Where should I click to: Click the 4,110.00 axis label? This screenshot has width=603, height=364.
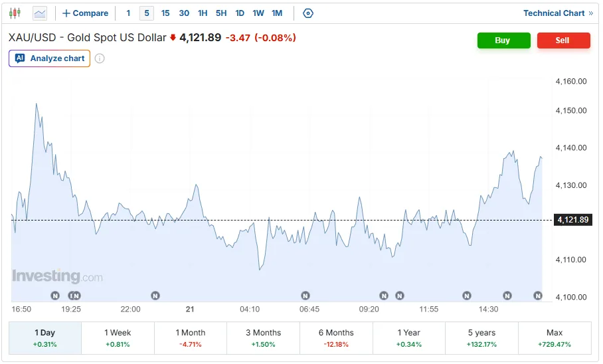[571, 260]
